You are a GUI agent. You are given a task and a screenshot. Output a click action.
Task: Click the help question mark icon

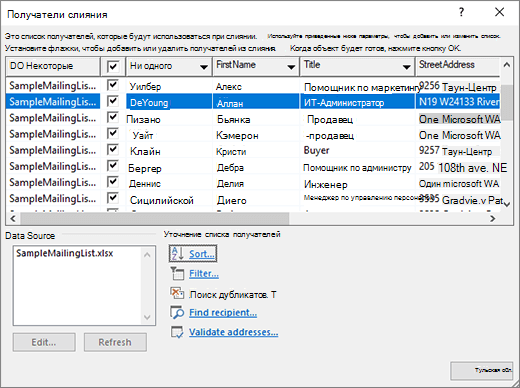point(461,12)
